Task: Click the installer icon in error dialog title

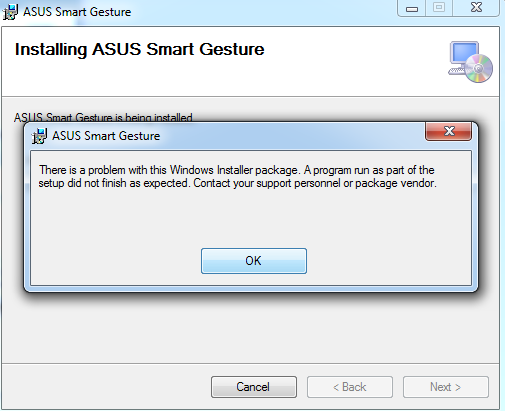Action: point(39,136)
